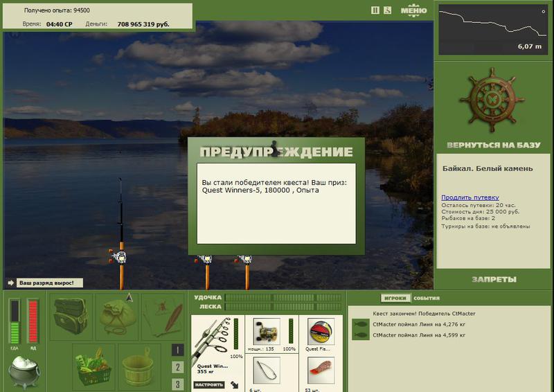Click CtMacter поймал Линя на 4,599 кг

pyautogui.click(x=419, y=335)
